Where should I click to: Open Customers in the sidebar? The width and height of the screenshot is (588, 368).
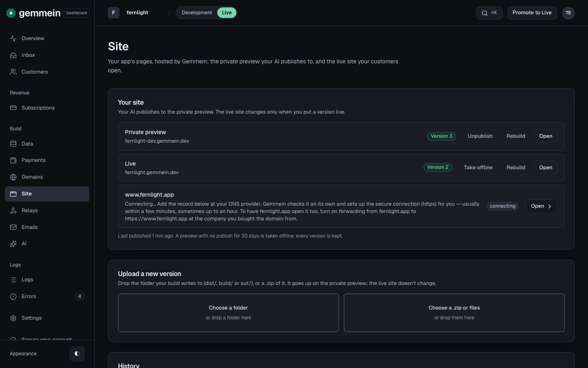(47, 72)
